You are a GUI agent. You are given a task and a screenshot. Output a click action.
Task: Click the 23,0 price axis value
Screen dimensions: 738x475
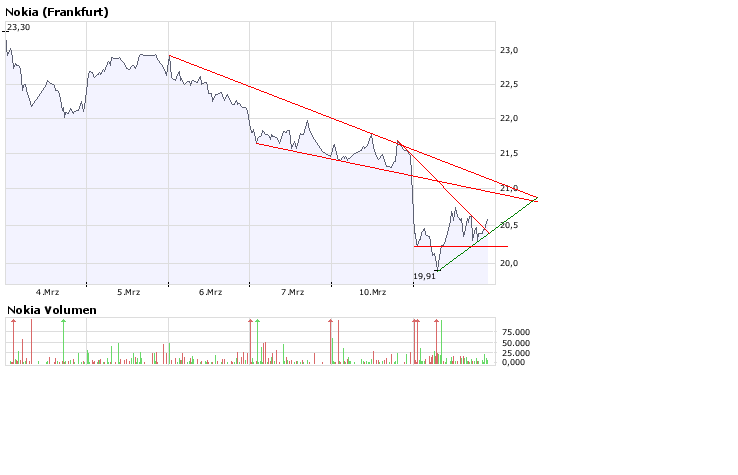509,50
